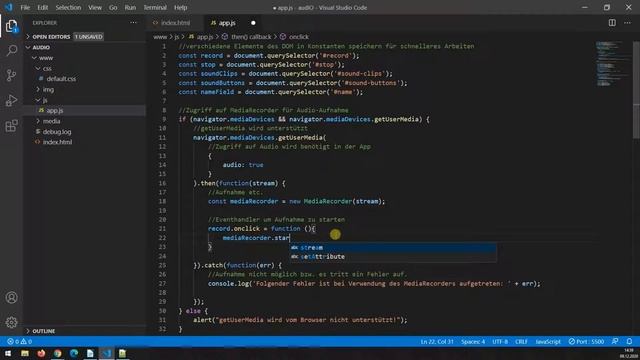Screen dimensions: 640x360
Task: Open the Manage gear icon
Action: pos(11,322)
